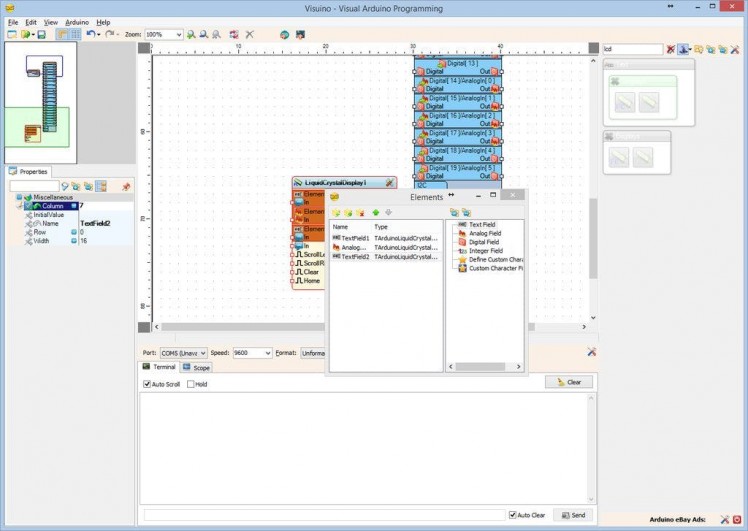This screenshot has height=531, width=748.
Task: Toggle the grid display toolbar button
Action: [x=76, y=34]
